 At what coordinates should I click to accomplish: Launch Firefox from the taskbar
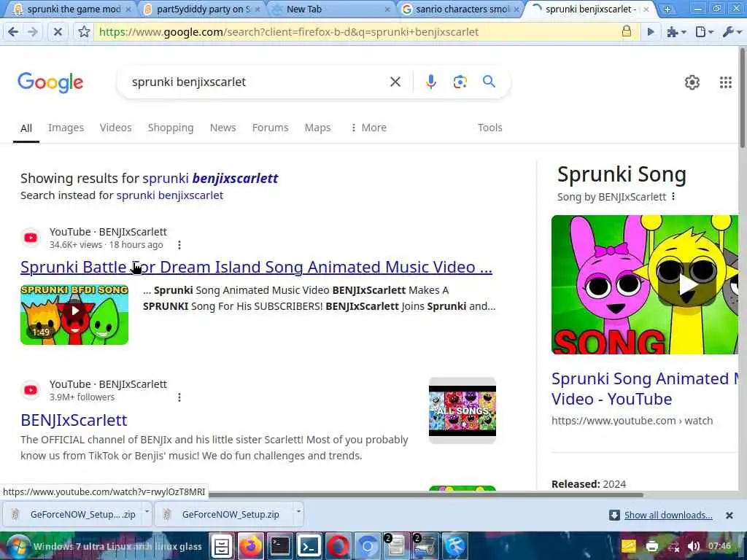click(x=251, y=547)
